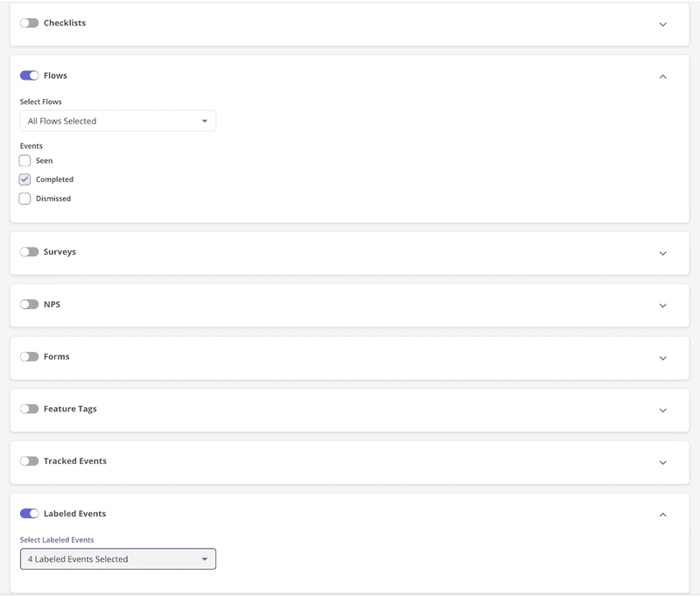The height and width of the screenshot is (596, 700).
Task: Expand the Forms section
Action: [x=662, y=357]
